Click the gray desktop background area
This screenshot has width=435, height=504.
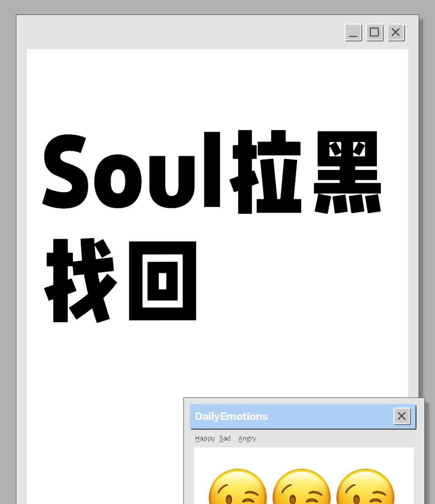[8, 242]
